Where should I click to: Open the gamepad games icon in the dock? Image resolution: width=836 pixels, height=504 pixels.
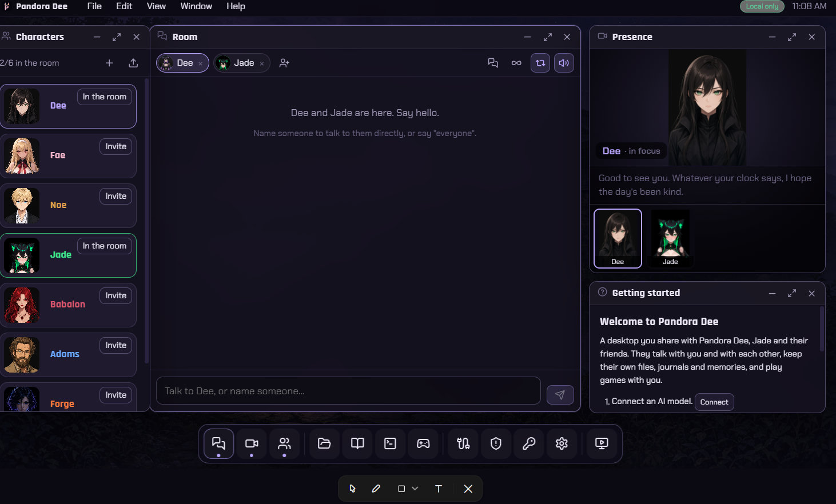click(423, 443)
